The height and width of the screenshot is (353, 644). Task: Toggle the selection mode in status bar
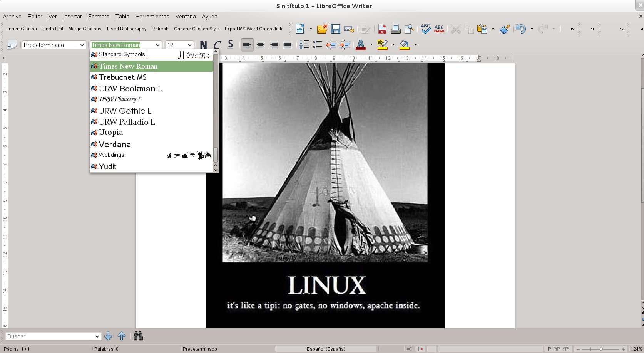409,349
